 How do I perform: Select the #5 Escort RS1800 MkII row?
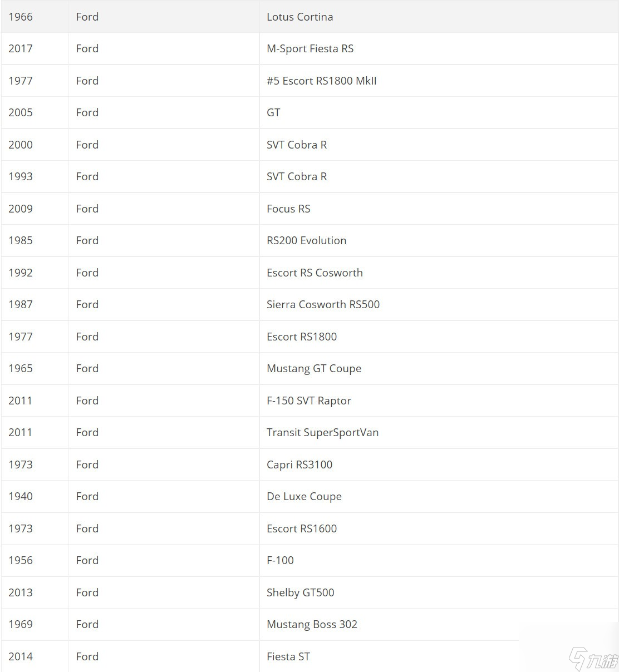[309, 81]
